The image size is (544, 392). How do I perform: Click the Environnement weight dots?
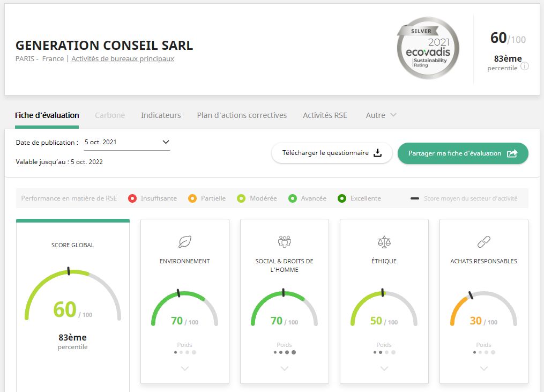(x=185, y=352)
